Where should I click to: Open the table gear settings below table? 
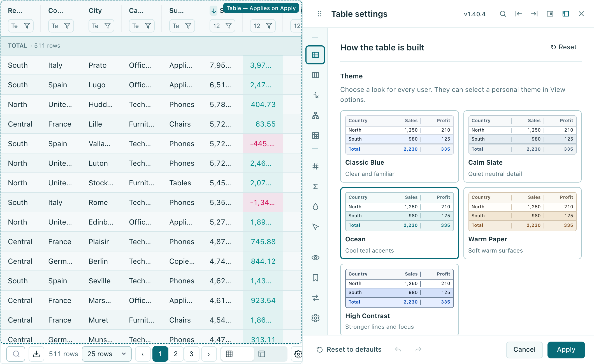[x=298, y=354]
